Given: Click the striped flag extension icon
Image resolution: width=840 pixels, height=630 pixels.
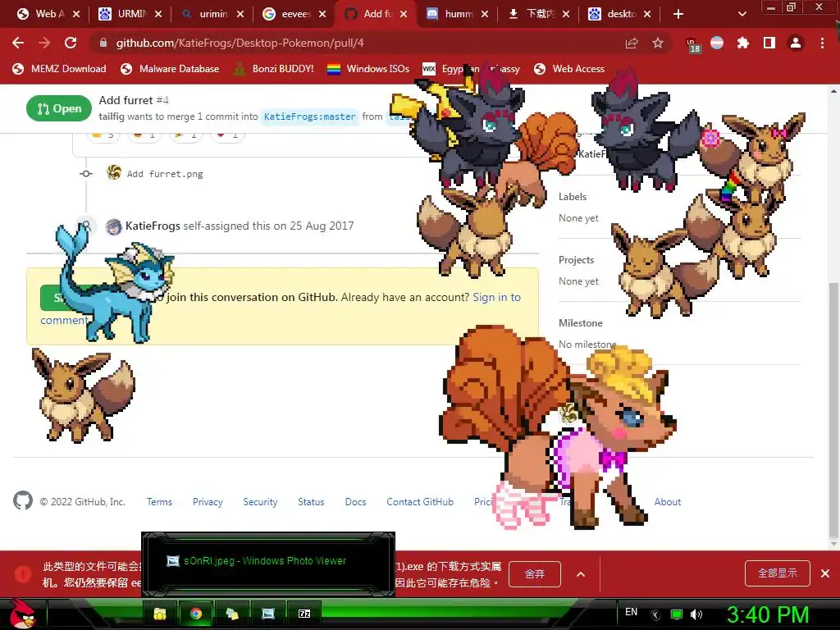Looking at the screenshot, I should [x=717, y=43].
